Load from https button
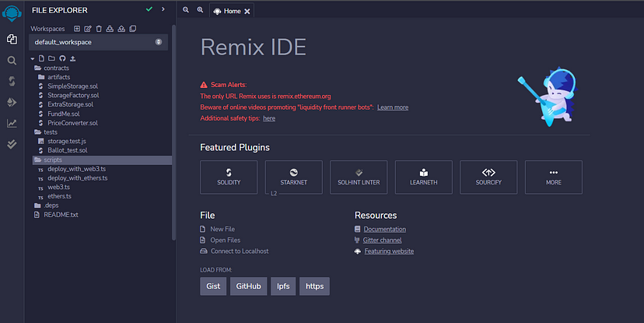Screen dimensions: 644x323 click(314, 286)
